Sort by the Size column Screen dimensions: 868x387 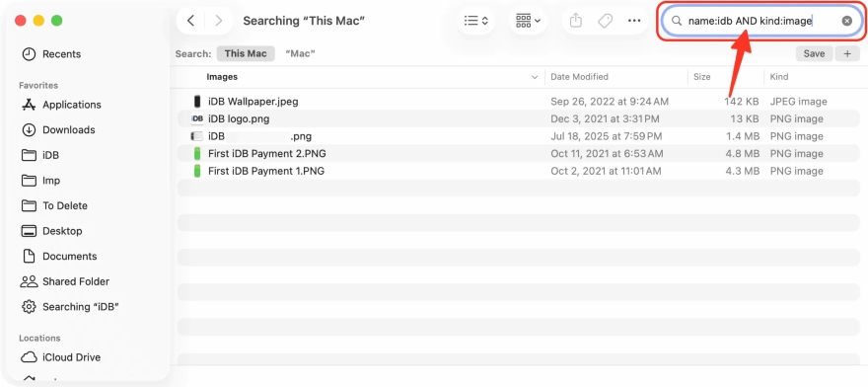click(x=702, y=77)
